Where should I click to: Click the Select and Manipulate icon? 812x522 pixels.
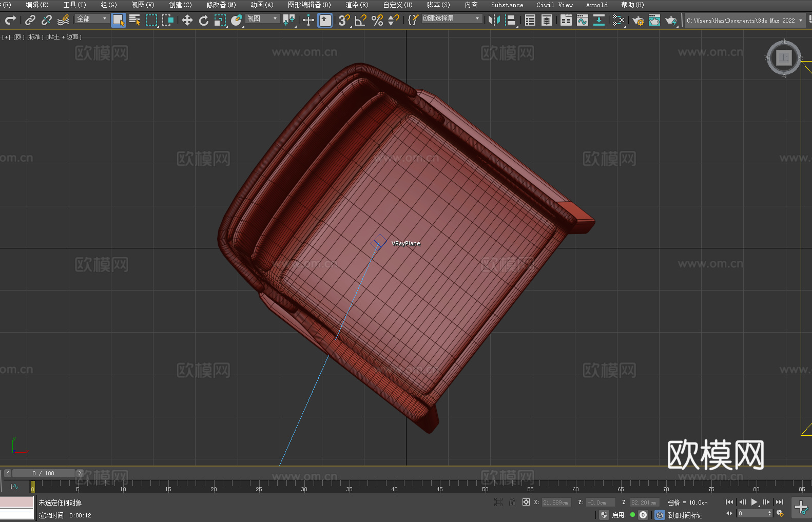(308, 20)
